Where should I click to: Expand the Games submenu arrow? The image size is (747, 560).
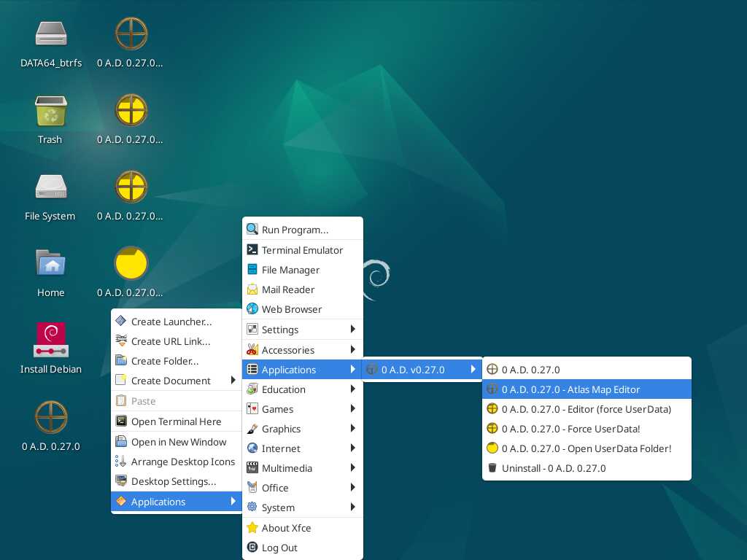point(352,408)
